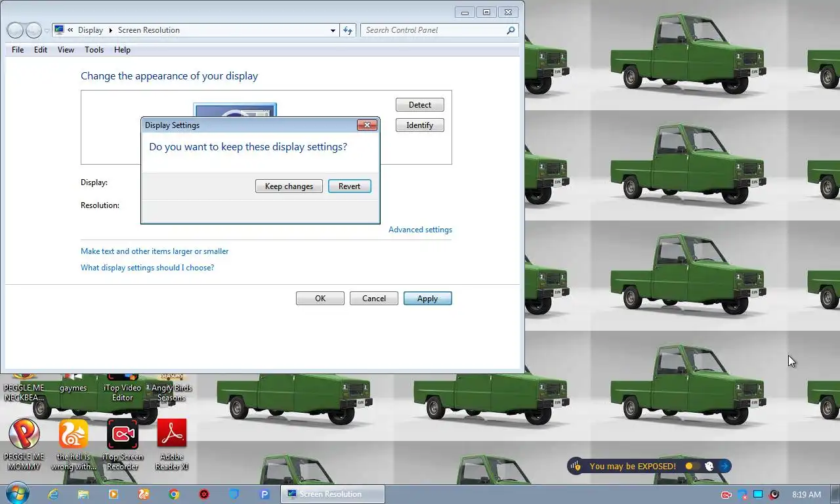Screen dimensions: 840x504
Task: Click the Identify button
Action: (x=420, y=125)
